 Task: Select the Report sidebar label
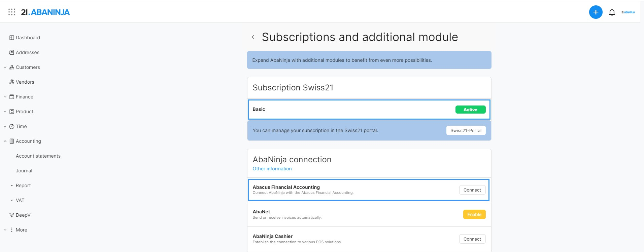click(x=23, y=185)
